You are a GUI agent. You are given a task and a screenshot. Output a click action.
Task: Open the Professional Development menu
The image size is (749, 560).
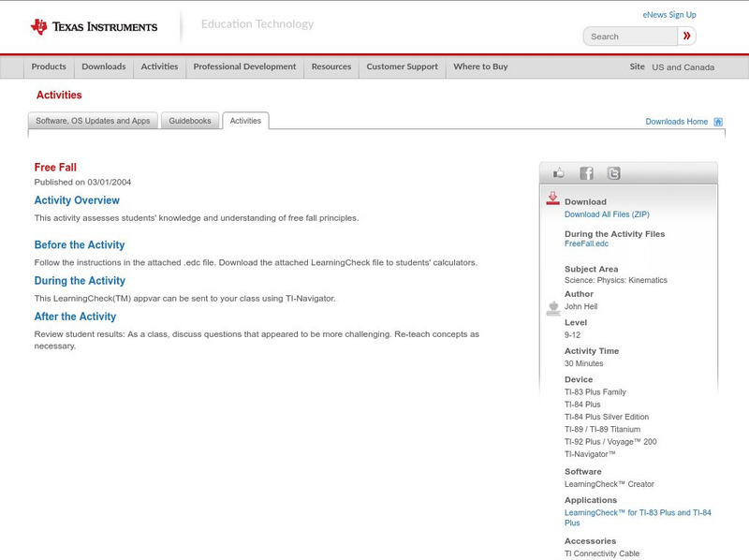coord(244,66)
